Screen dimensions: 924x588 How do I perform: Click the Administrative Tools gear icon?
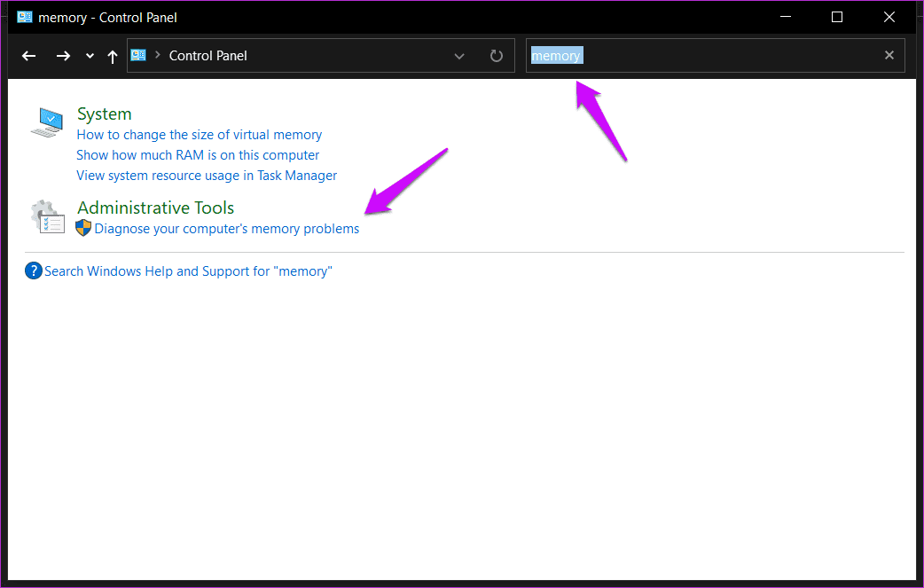point(48,216)
